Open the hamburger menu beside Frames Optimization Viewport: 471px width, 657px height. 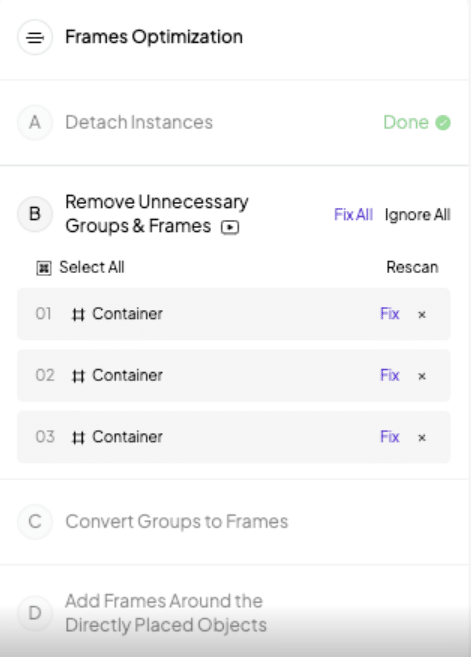coord(35,37)
